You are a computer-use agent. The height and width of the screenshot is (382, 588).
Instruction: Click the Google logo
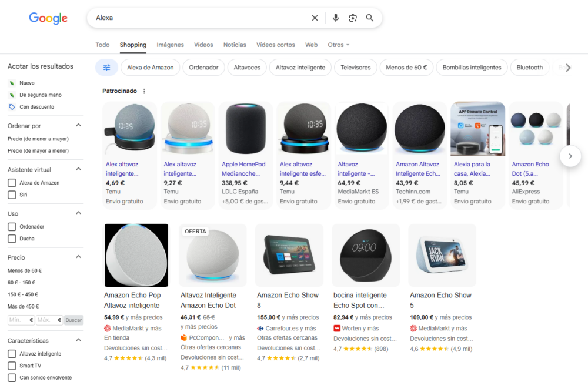48,18
